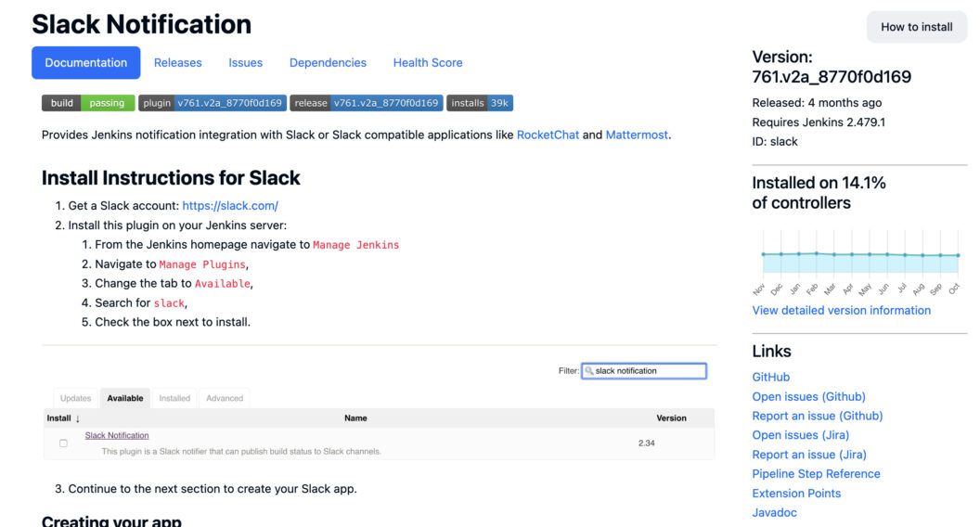Check the Slack Notification install checkbox

pos(63,443)
